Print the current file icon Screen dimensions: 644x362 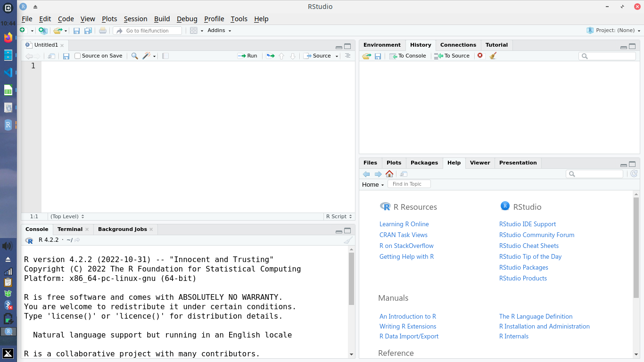pyautogui.click(x=103, y=31)
